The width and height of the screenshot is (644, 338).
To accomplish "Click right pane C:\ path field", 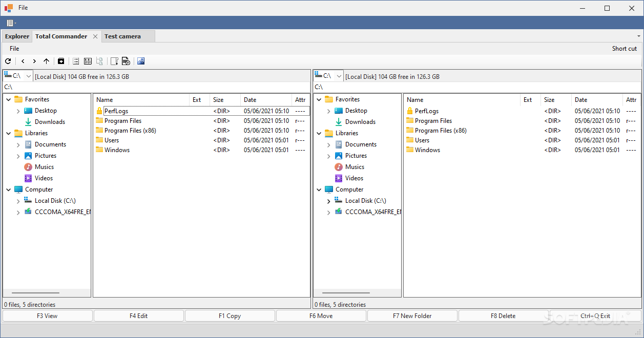I will tap(477, 88).
